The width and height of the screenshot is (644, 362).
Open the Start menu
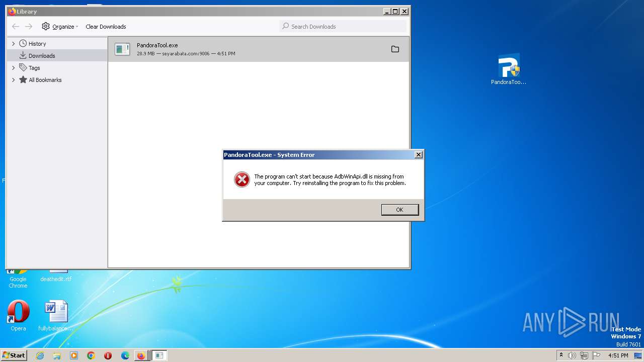pyautogui.click(x=14, y=355)
